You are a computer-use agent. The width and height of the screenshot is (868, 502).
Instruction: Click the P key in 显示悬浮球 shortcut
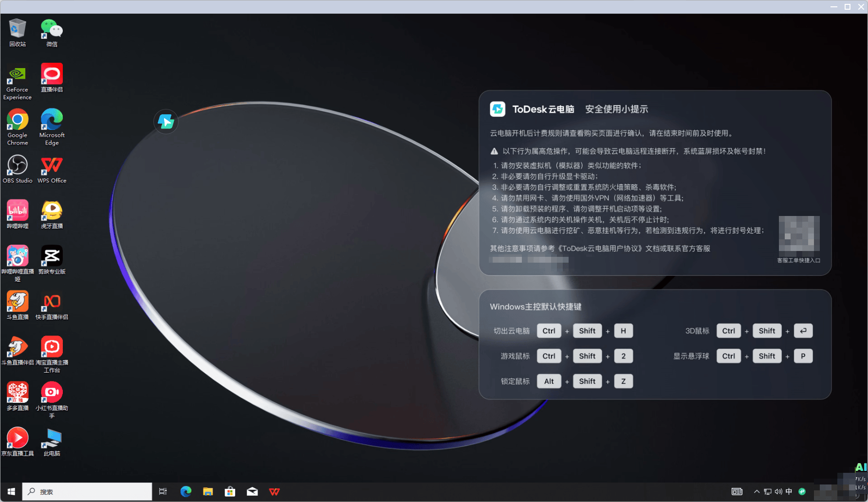click(x=803, y=356)
